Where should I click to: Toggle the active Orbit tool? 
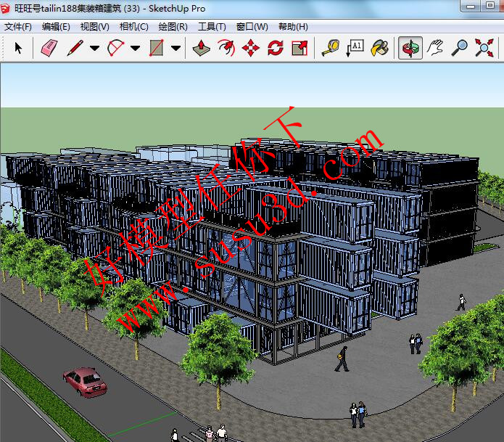410,48
